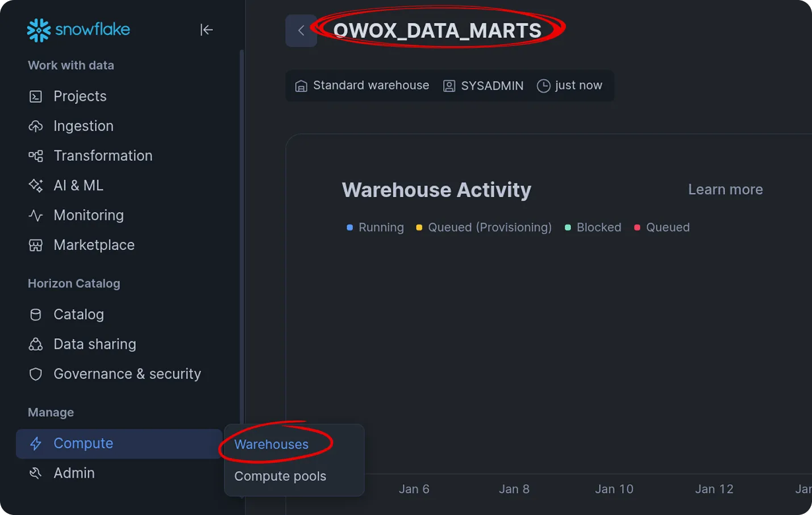Image resolution: width=812 pixels, height=515 pixels.
Task: Navigate back using the chevron beside OWOX_DATA_MARTS
Action: (301, 30)
